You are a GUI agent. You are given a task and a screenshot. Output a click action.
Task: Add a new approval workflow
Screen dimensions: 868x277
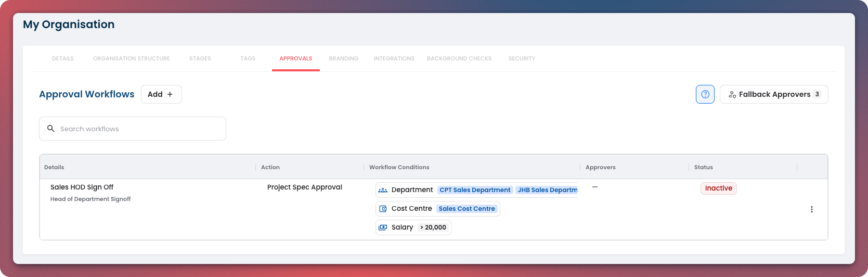161,94
